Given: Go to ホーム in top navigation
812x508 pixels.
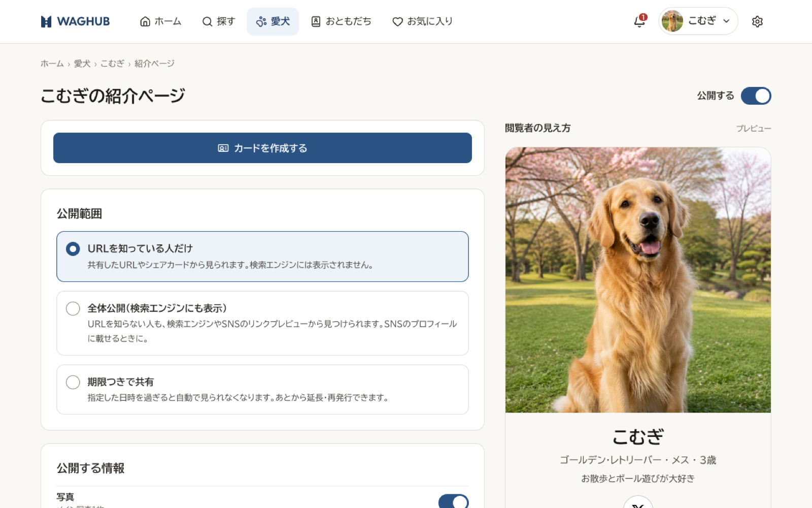Looking at the screenshot, I should 160,21.
